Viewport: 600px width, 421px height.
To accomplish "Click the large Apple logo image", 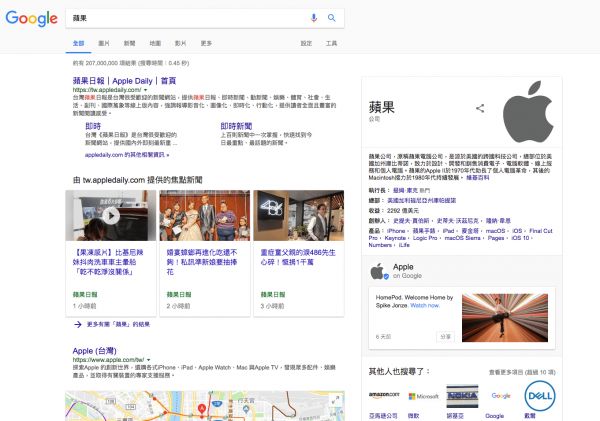I will [x=528, y=111].
